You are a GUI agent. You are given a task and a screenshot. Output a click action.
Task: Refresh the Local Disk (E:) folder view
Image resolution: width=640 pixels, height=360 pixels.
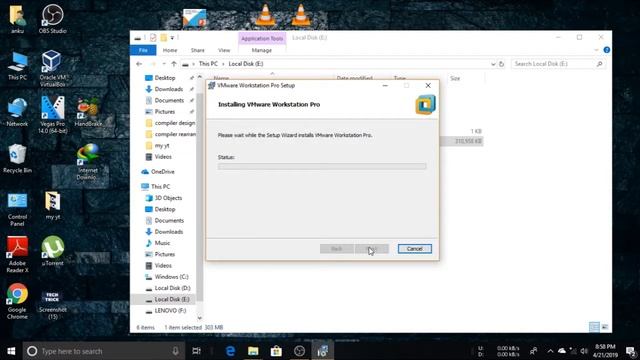[x=501, y=64]
